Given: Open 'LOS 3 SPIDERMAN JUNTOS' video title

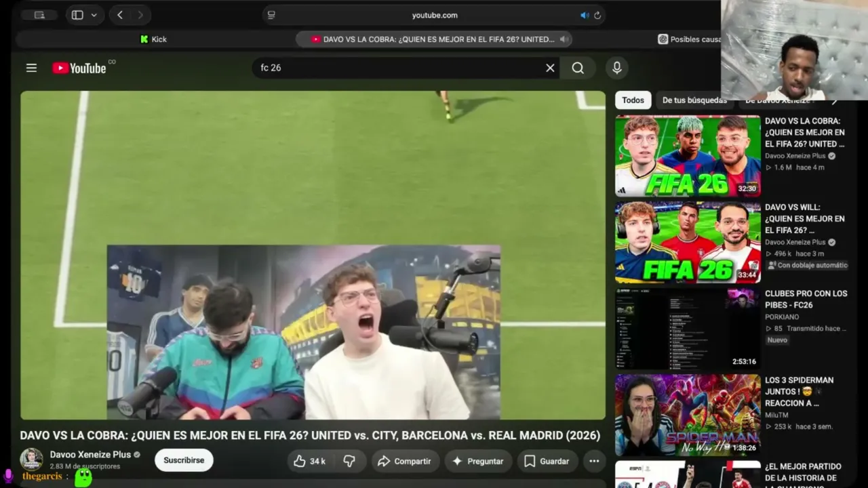Looking at the screenshot, I should click(800, 391).
